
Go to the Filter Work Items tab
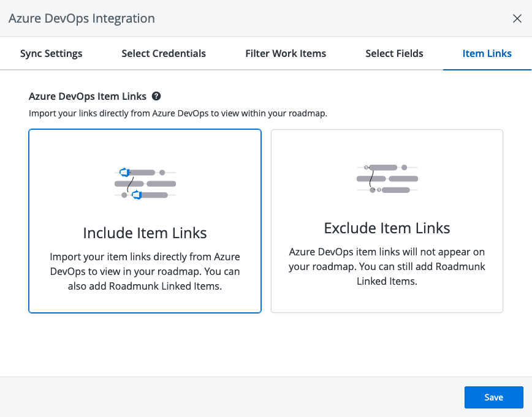point(286,53)
